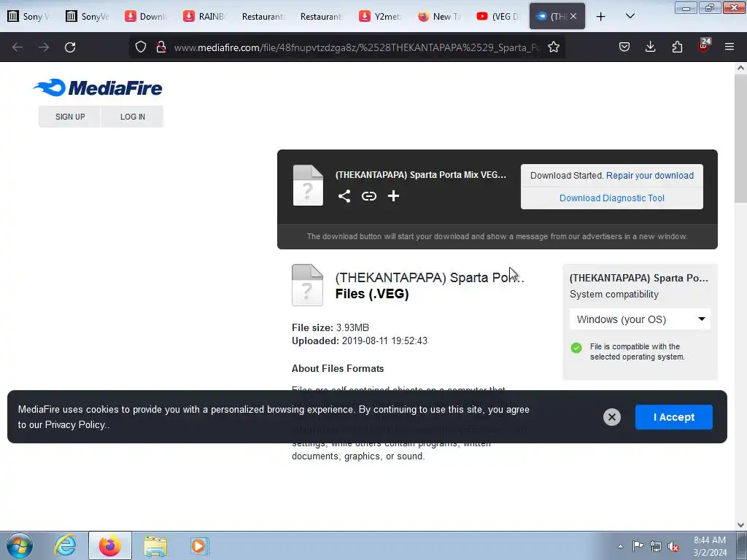This screenshot has width=747, height=560.
Task: Dismiss cookie banner with X icon
Action: 612,417
